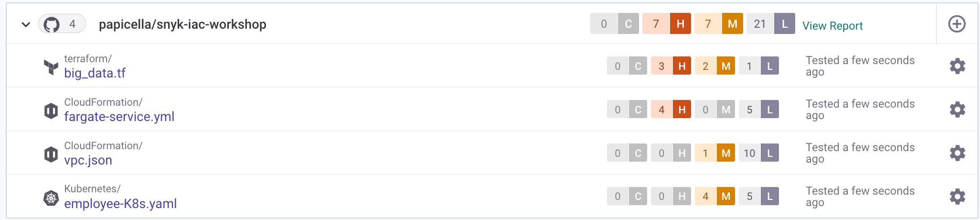Open the fargate-service.yml project
980x220 pixels.
pyautogui.click(x=119, y=116)
